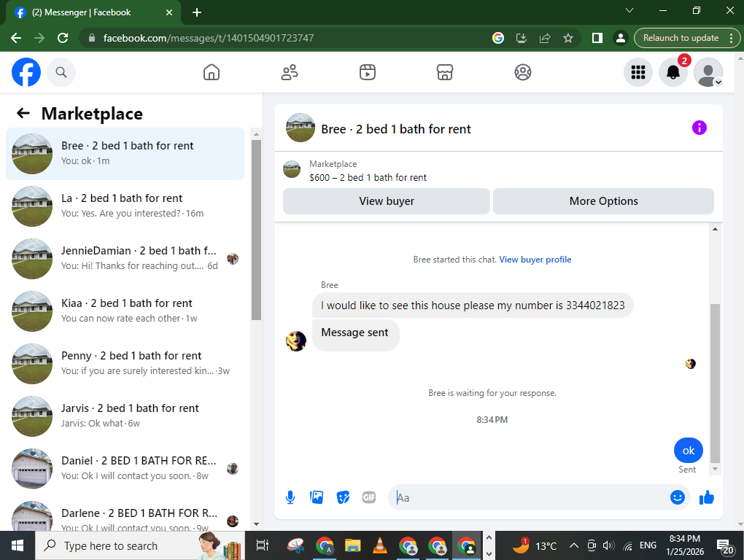Click the volume speaker tray icon
The width and height of the screenshot is (744, 560).
point(608,545)
